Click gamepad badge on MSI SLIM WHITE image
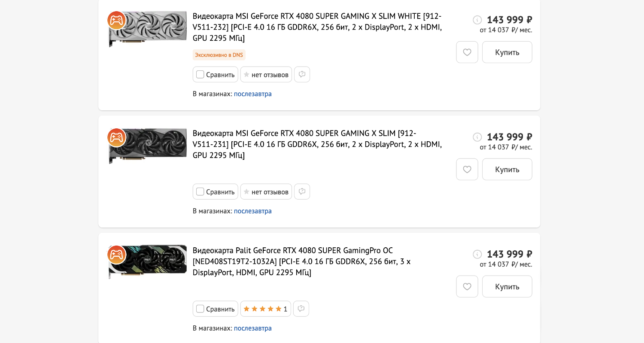Screen dimensions: 644x343 click(116, 20)
